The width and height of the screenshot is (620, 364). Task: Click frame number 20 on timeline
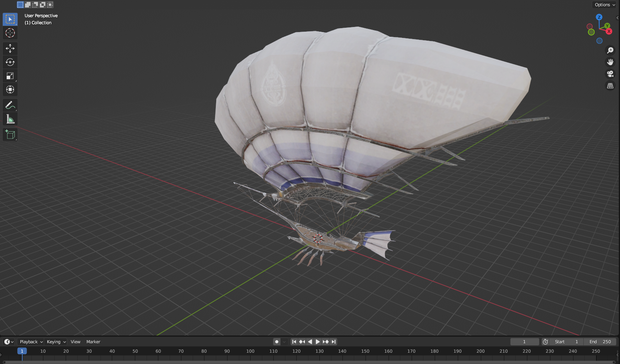click(x=66, y=351)
